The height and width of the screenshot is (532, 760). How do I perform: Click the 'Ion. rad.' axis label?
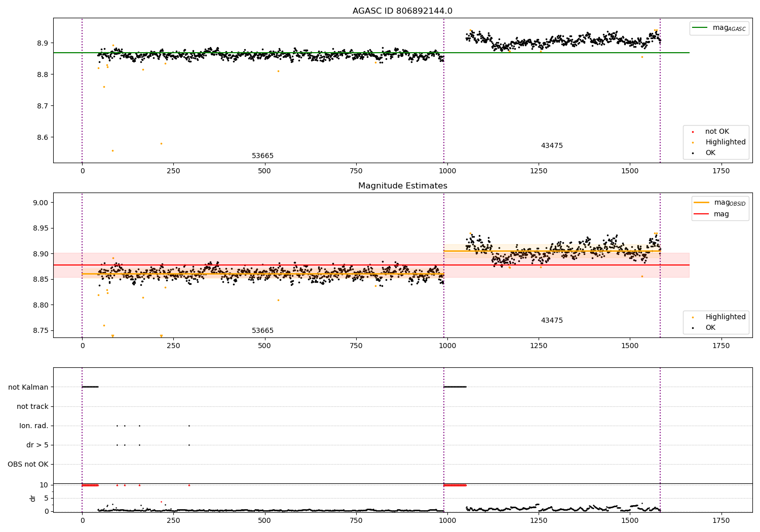click(x=34, y=426)
